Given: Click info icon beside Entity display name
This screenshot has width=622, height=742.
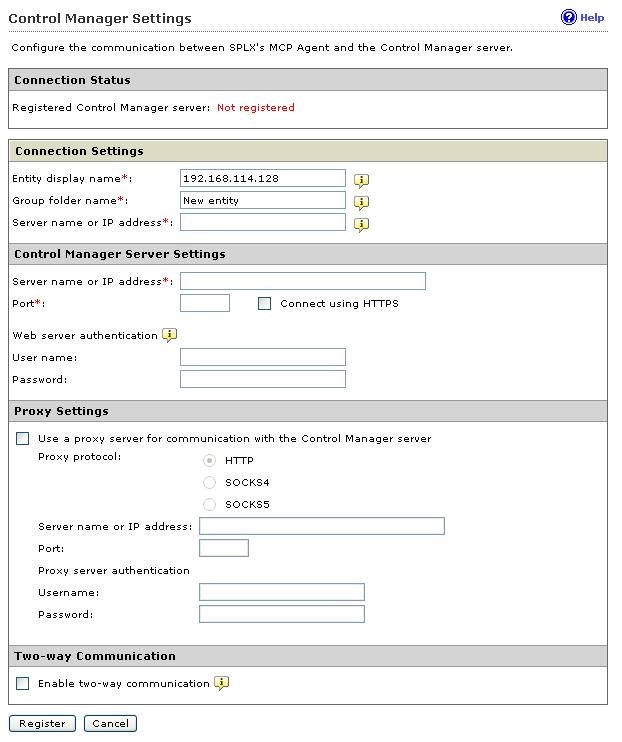Looking at the screenshot, I should pos(362,180).
